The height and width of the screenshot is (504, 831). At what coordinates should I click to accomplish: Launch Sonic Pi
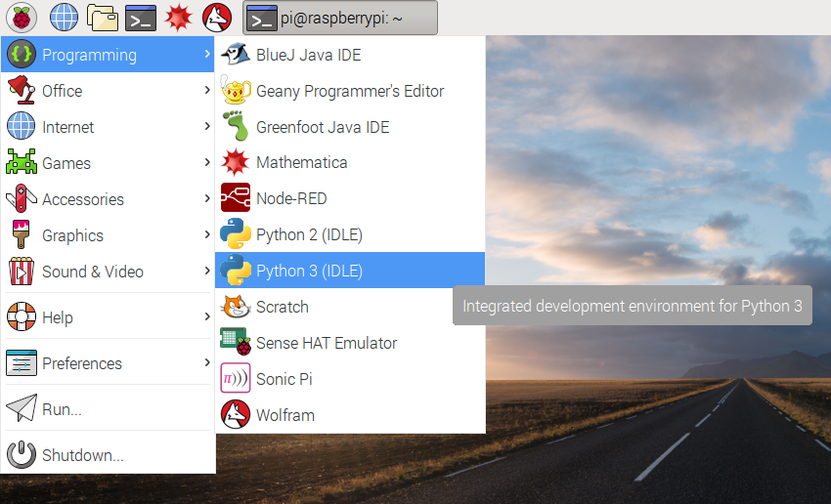[x=350, y=379]
